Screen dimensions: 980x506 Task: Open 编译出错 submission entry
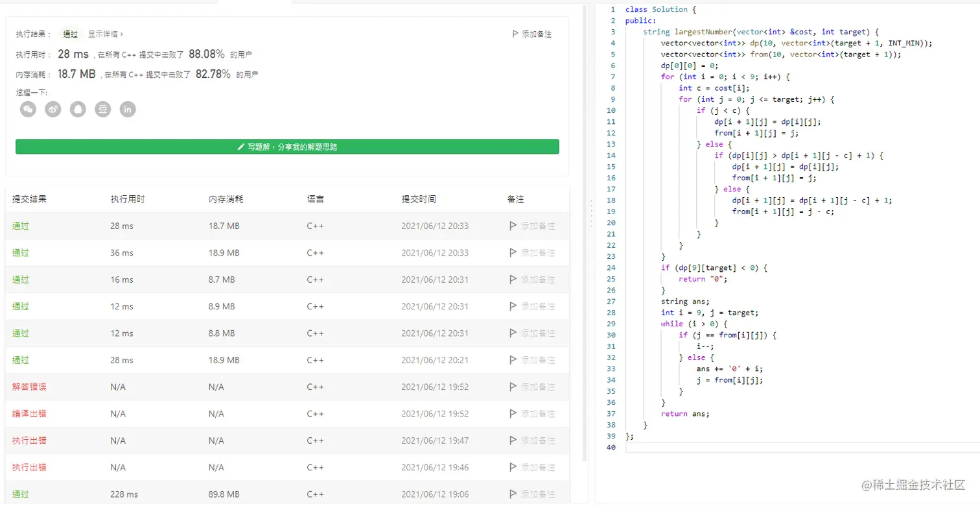coord(29,413)
